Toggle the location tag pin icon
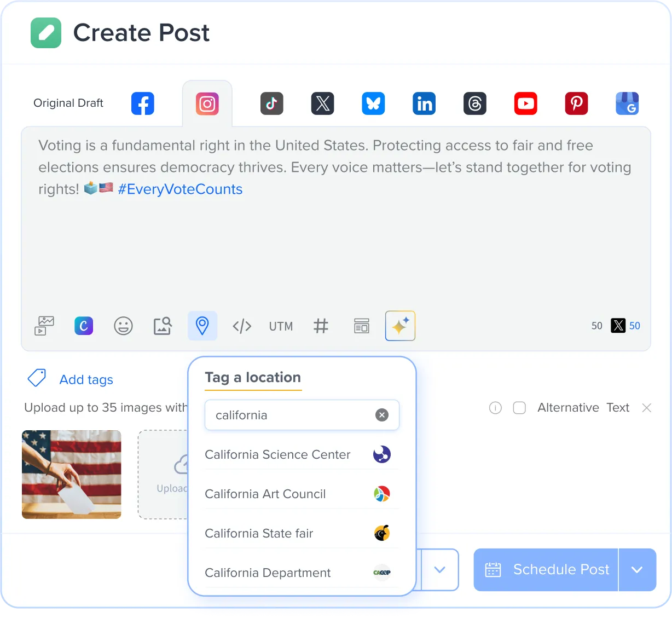 point(202,326)
